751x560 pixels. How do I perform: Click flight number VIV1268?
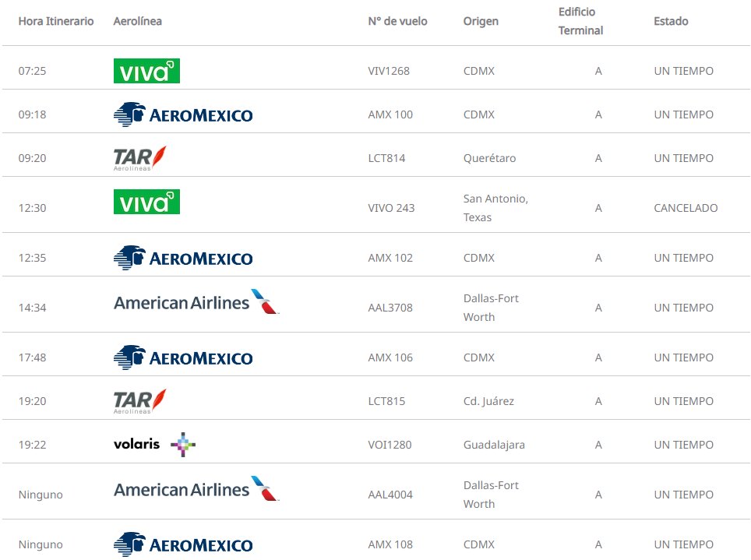coord(389,71)
